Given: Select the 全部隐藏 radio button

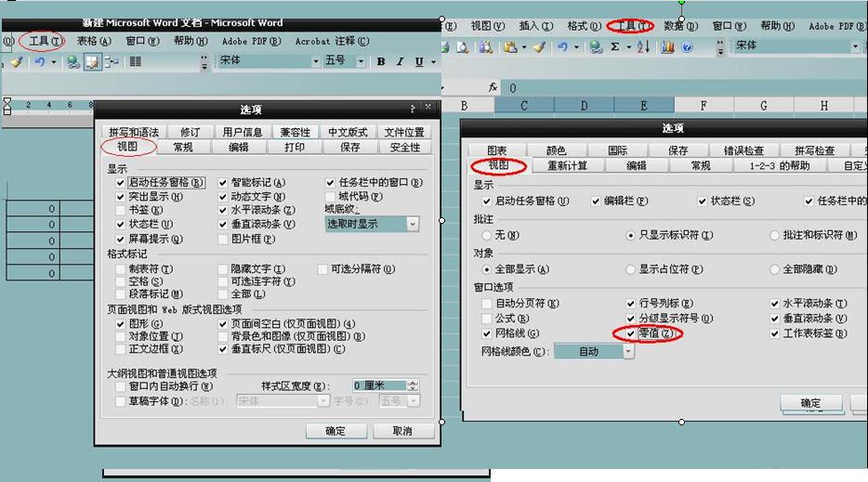Looking at the screenshot, I should pos(776,269).
